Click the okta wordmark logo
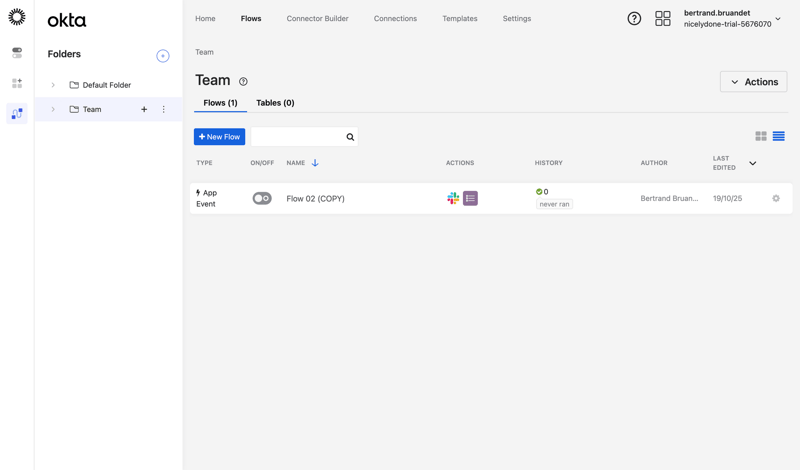Image resolution: width=800 pixels, height=470 pixels. point(67,20)
